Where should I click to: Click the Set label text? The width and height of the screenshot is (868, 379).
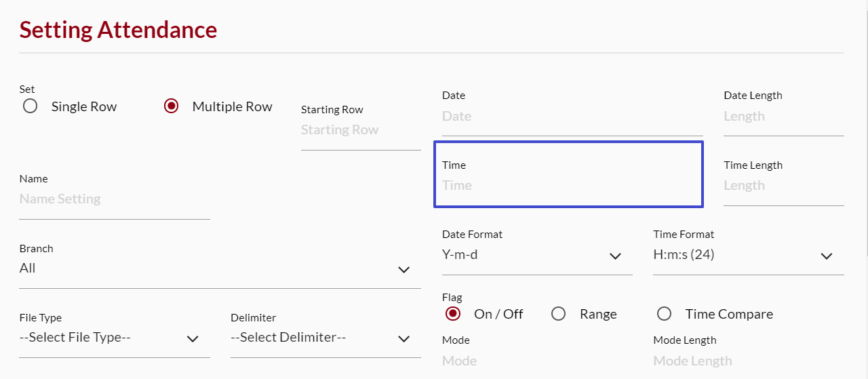point(27,89)
